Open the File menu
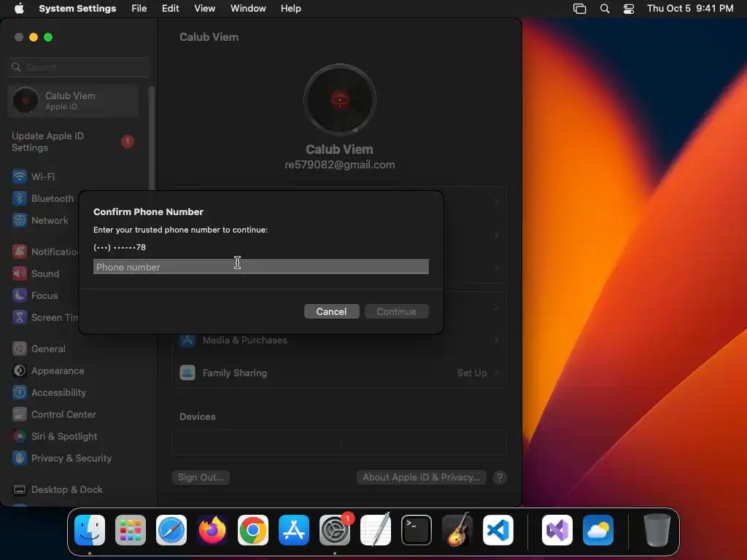The height and width of the screenshot is (560, 747). [139, 9]
